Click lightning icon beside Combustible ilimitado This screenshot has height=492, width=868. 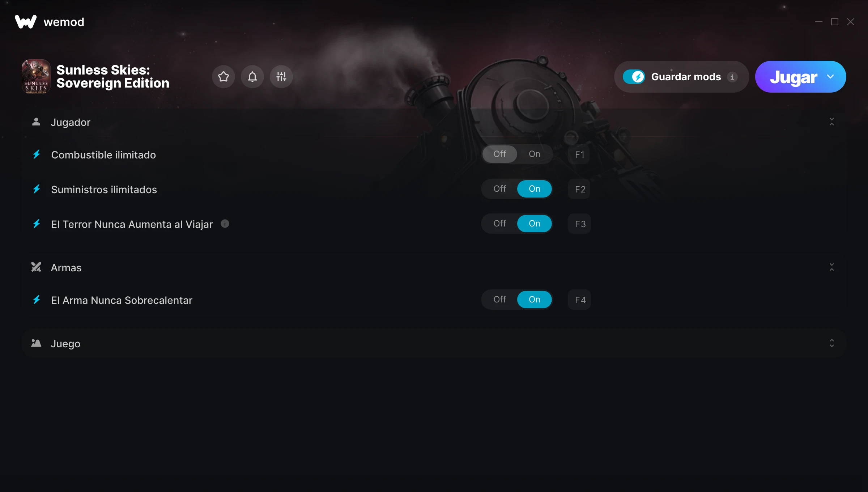point(37,154)
